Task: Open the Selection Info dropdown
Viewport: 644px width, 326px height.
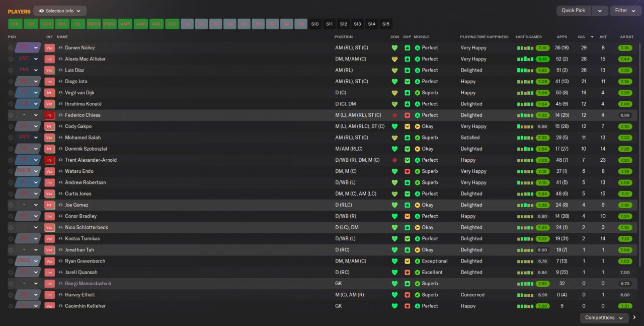Action: click(60, 11)
